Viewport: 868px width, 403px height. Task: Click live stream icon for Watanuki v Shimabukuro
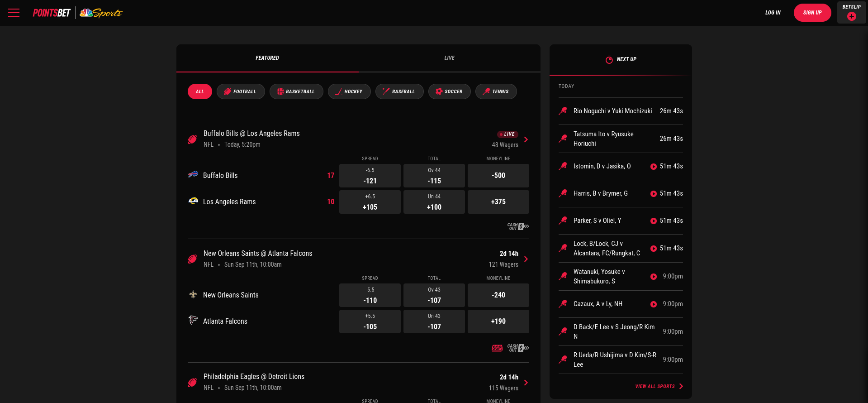pyautogui.click(x=653, y=277)
